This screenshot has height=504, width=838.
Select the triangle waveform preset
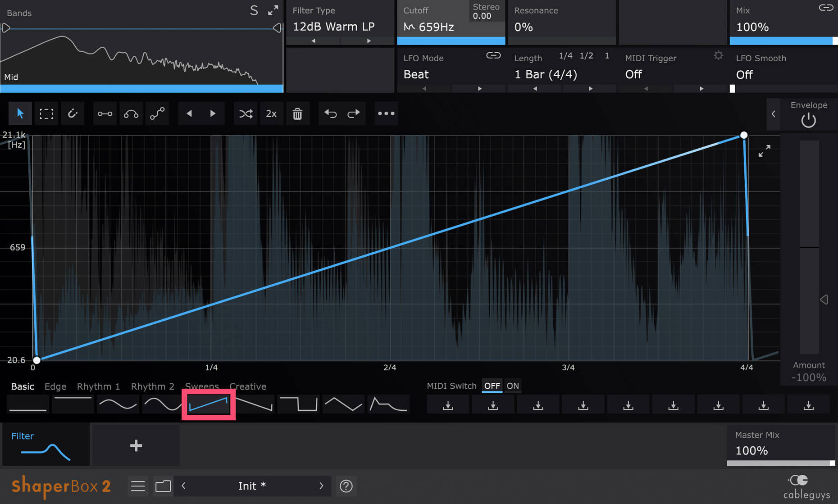coord(343,404)
